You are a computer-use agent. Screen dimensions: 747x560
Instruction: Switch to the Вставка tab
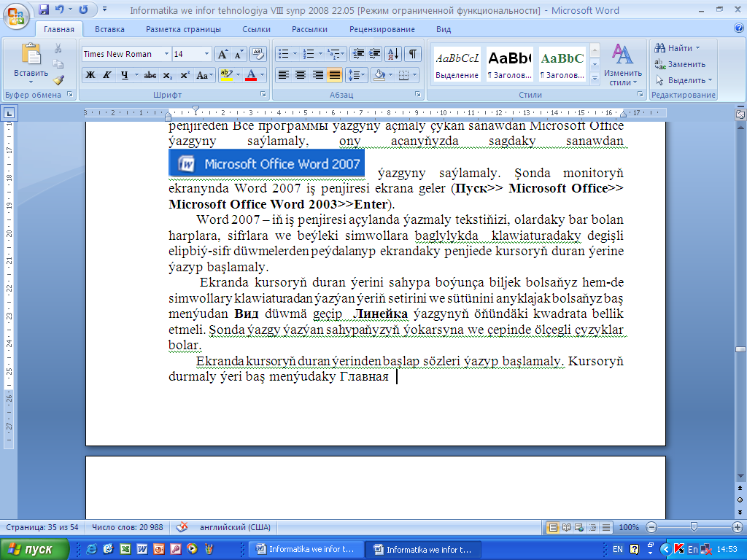coord(109,29)
